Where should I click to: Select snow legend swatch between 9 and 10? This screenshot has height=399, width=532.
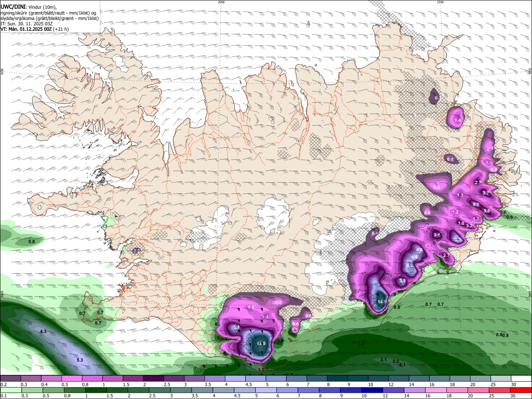tap(358, 379)
